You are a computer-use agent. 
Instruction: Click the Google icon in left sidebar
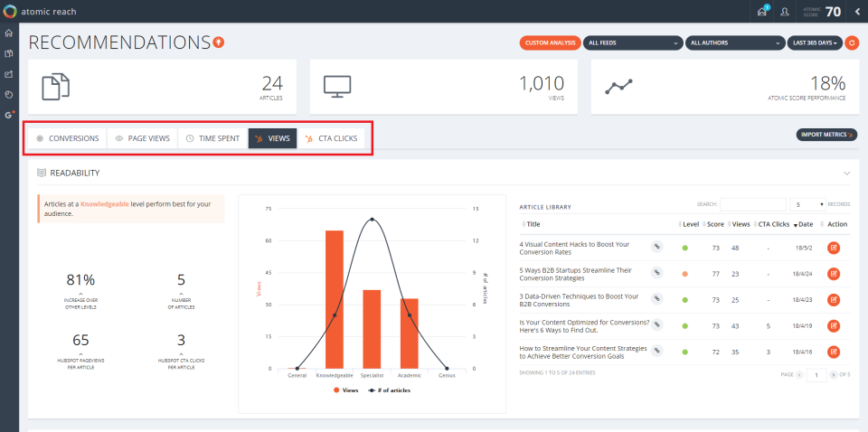(x=9, y=115)
